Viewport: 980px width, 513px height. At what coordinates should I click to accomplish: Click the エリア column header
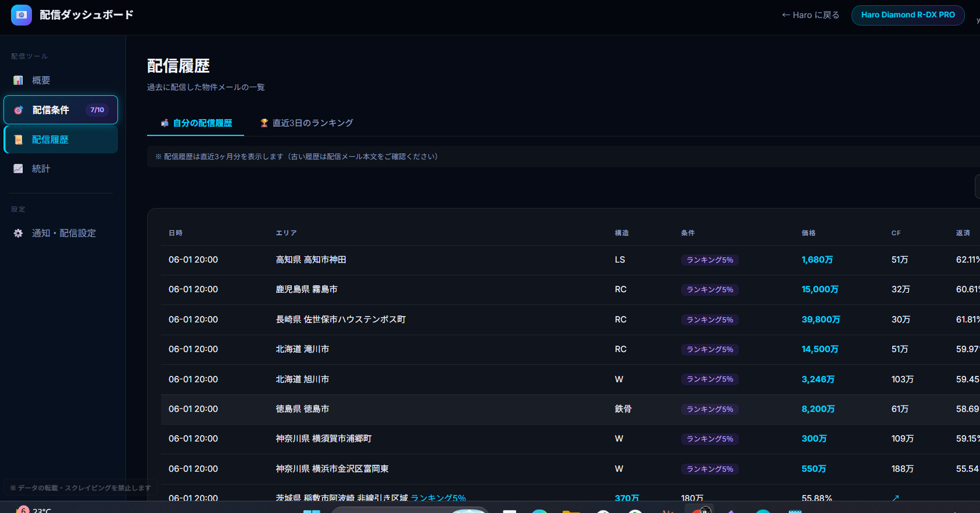click(x=286, y=233)
